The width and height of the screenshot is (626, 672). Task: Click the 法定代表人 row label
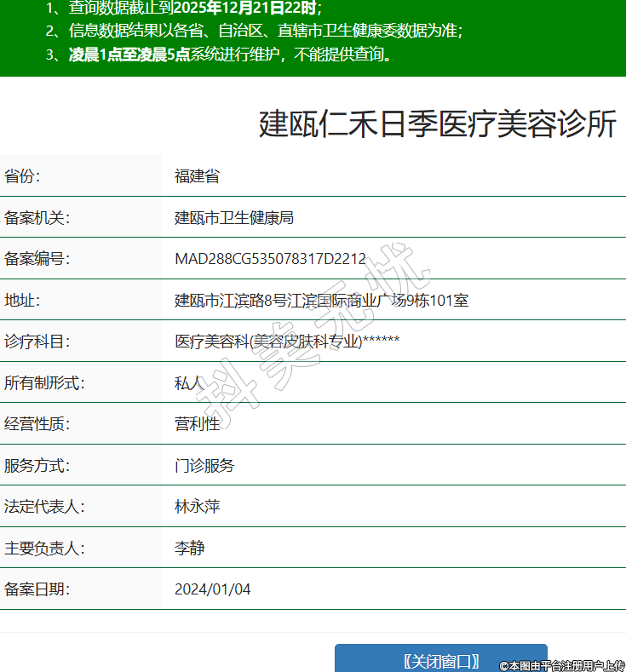point(44,507)
